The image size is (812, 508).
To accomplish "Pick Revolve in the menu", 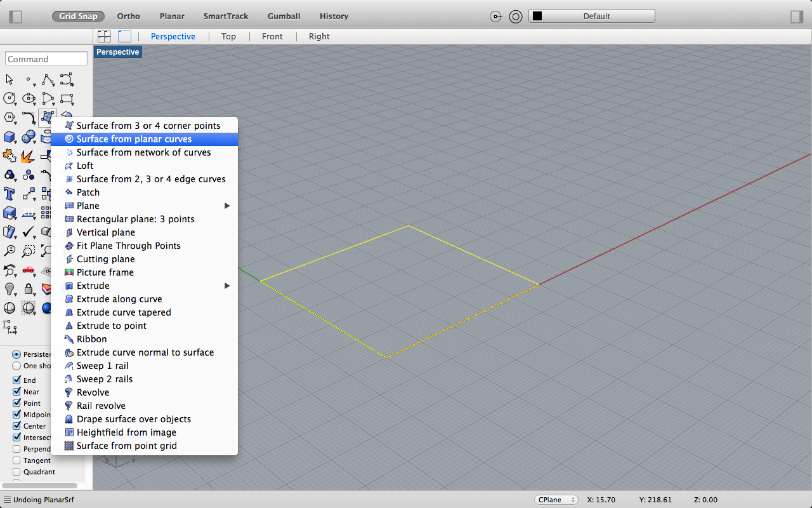I will [144, 392].
